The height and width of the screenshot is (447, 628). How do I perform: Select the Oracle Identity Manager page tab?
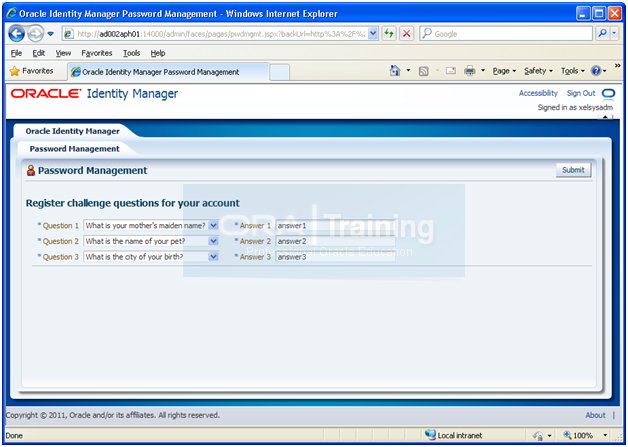(x=72, y=131)
